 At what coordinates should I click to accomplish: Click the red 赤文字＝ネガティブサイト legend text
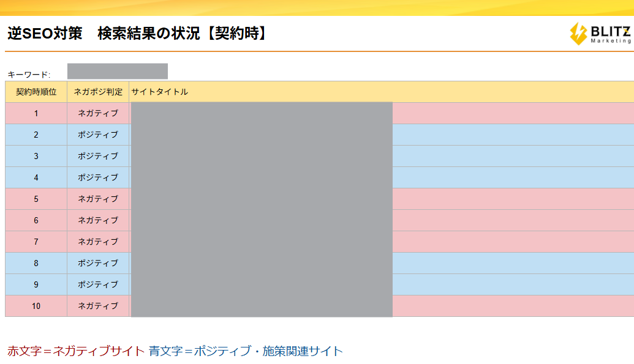(76, 351)
